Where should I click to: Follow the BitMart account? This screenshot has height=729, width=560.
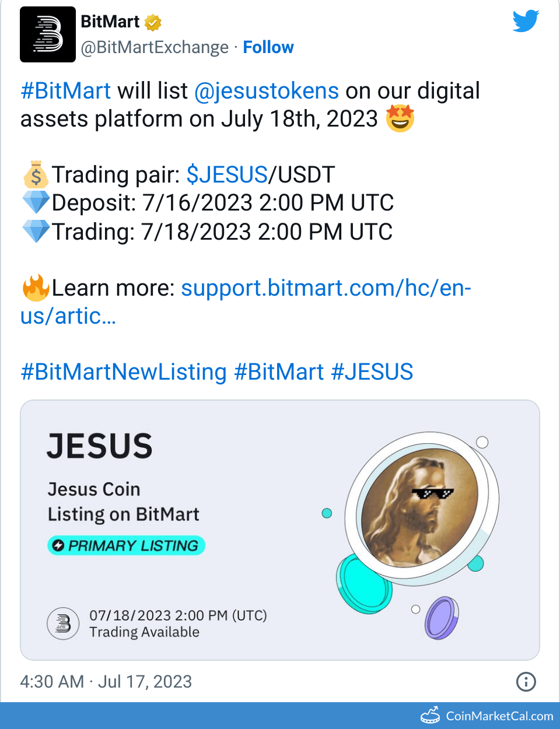(268, 47)
